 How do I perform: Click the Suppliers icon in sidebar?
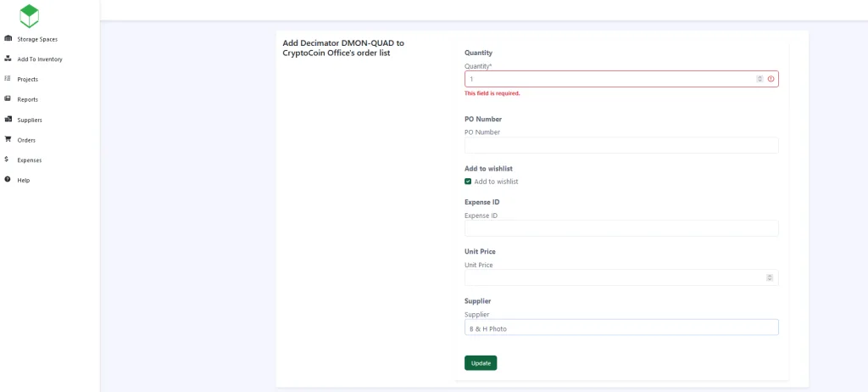8,119
